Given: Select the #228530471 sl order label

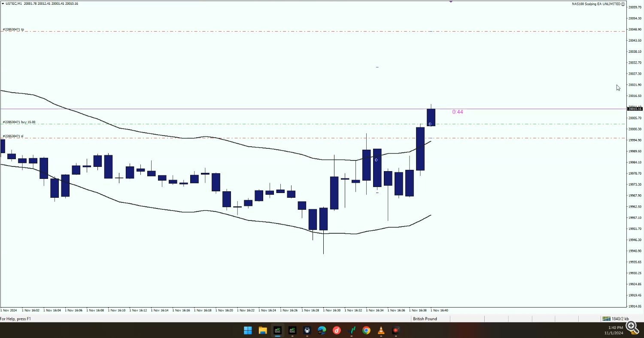Looking at the screenshot, I should (13, 136).
